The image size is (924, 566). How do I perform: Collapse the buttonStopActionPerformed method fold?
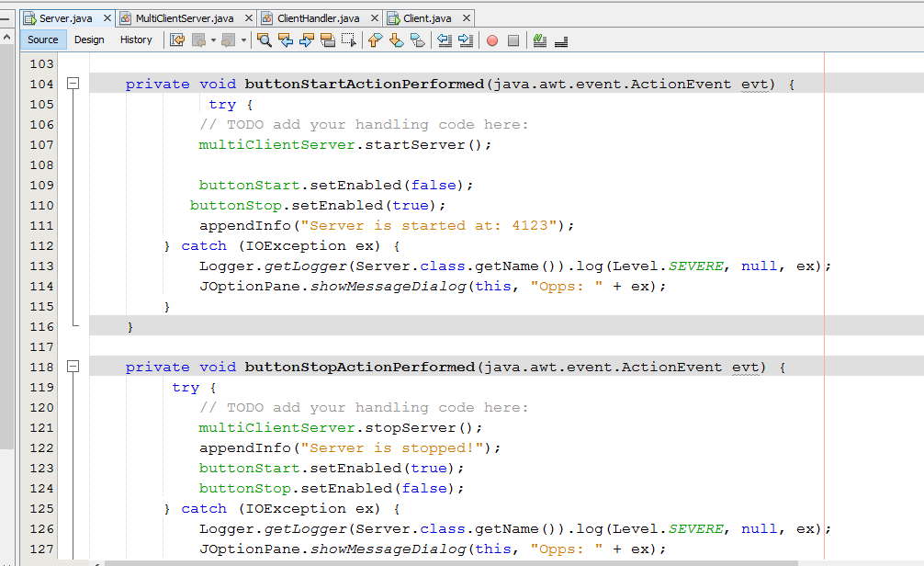point(73,367)
